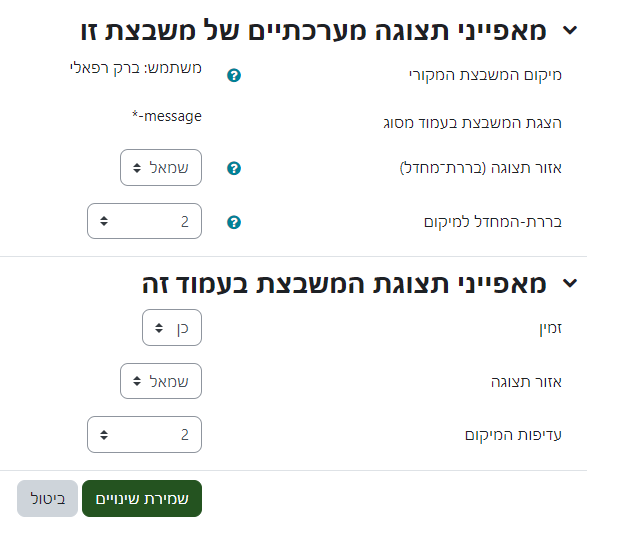
Task: Open help for ברירת-המחדל למיקום
Action: click(x=234, y=222)
